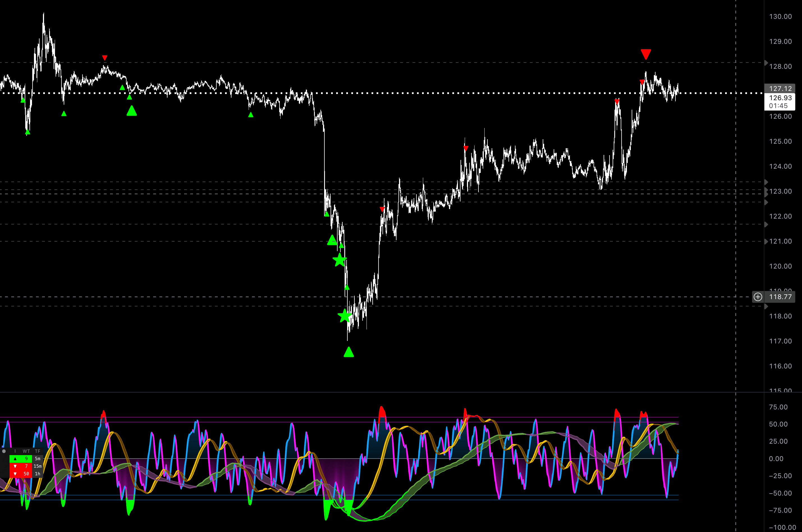This screenshot has height=532, width=802.
Task: Click the lower green star near 118.00
Action: (x=345, y=316)
